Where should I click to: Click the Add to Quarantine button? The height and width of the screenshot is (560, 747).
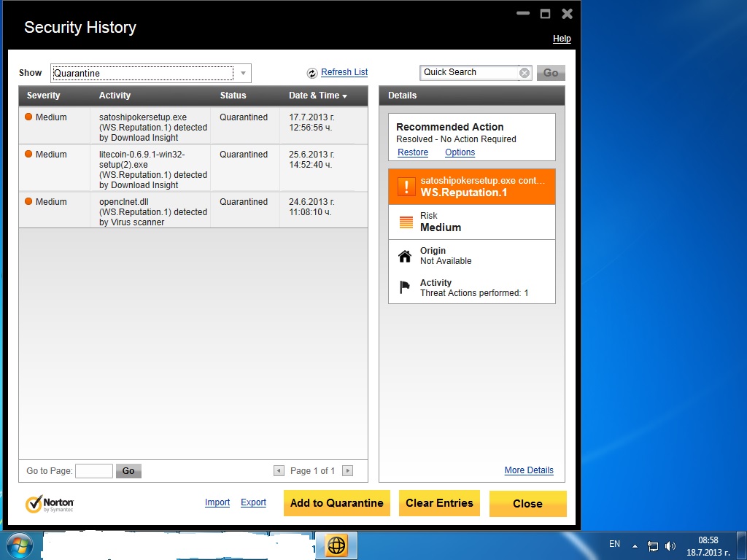click(x=337, y=503)
